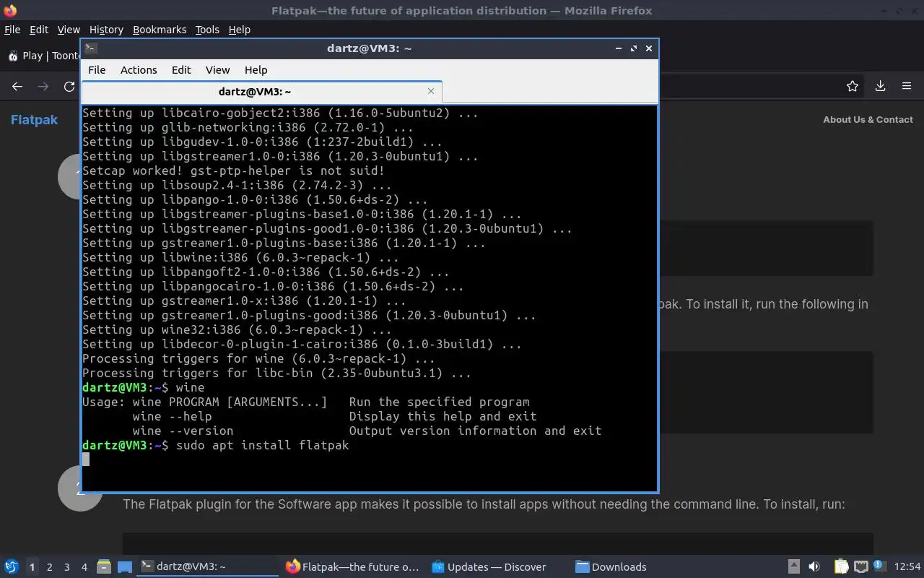924x578 pixels.
Task: Click 'Usage: wine PROGRAM [ARGUMENTS...]' line
Action: 306,402
